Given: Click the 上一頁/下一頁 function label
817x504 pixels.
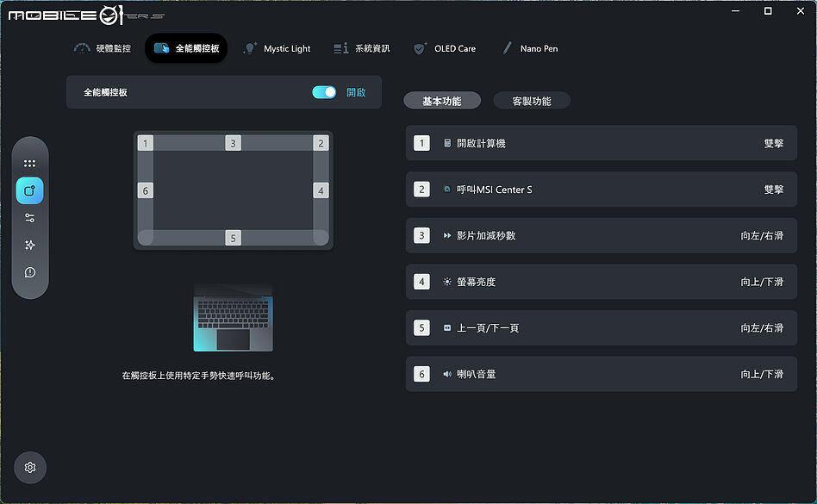Looking at the screenshot, I should [488, 328].
